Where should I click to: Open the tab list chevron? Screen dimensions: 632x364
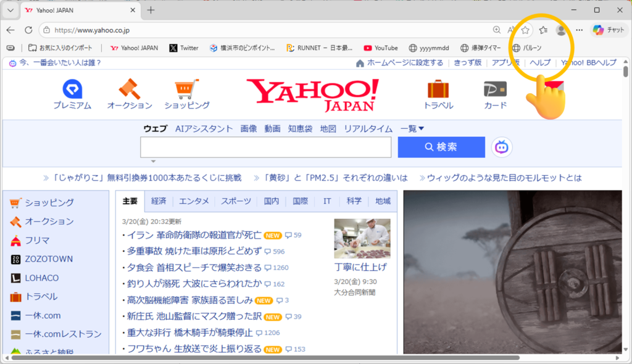tap(10, 10)
